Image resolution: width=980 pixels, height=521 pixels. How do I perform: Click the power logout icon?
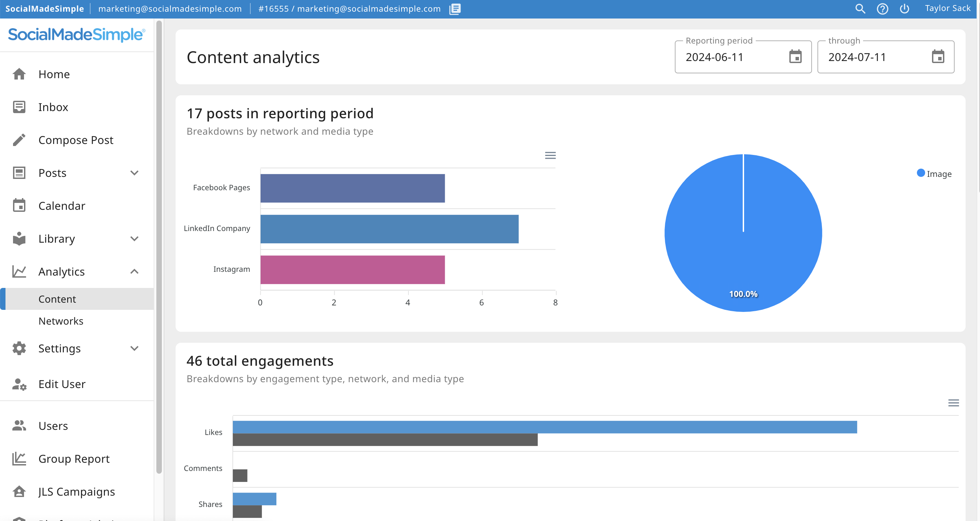click(x=904, y=9)
